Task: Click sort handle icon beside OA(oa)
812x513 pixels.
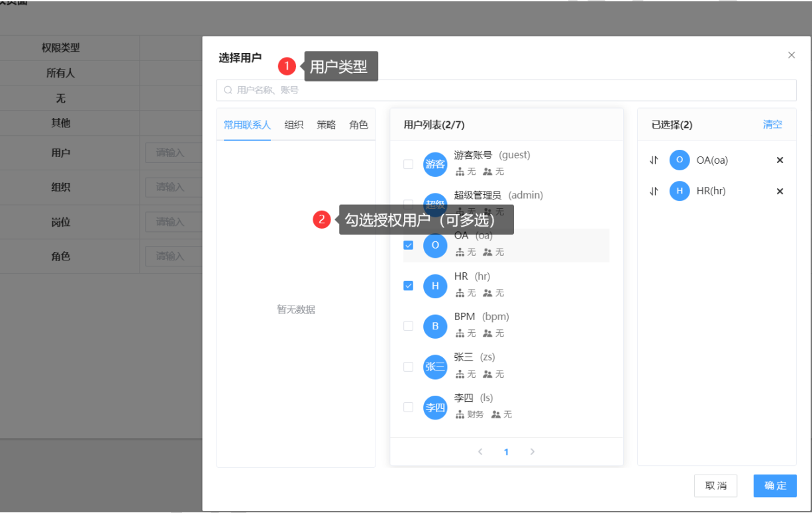Action: (654, 160)
